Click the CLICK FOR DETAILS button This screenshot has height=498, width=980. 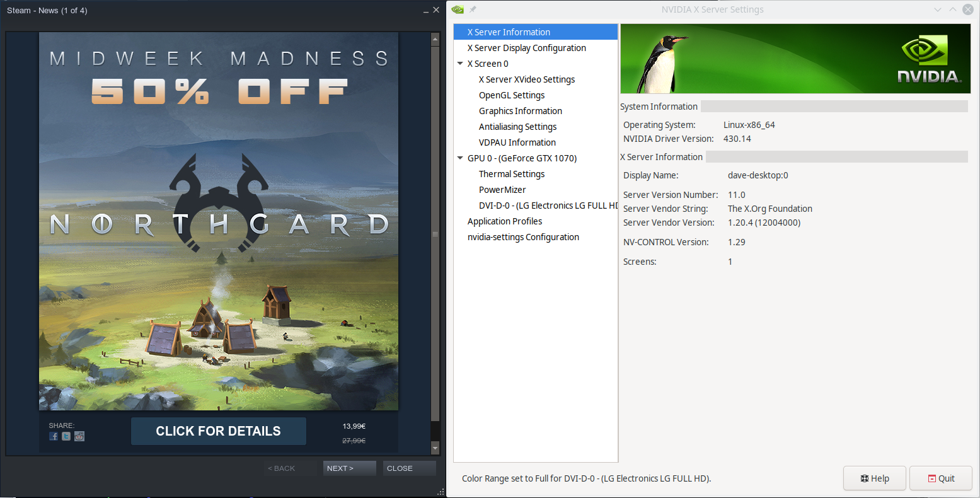[x=219, y=431]
